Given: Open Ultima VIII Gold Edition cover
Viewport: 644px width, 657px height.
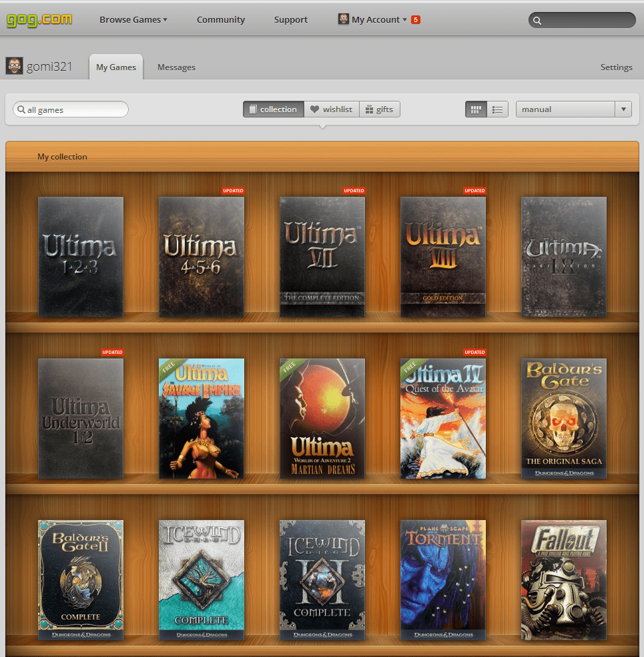Looking at the screenshot, I should coord(443,257).
